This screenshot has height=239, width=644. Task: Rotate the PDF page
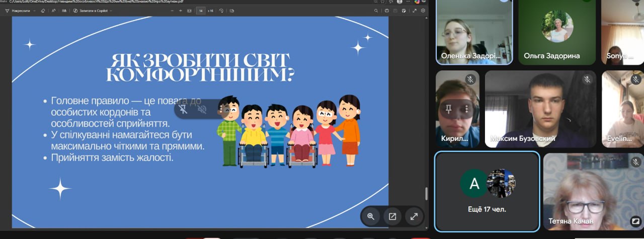(x=221, y=10)
